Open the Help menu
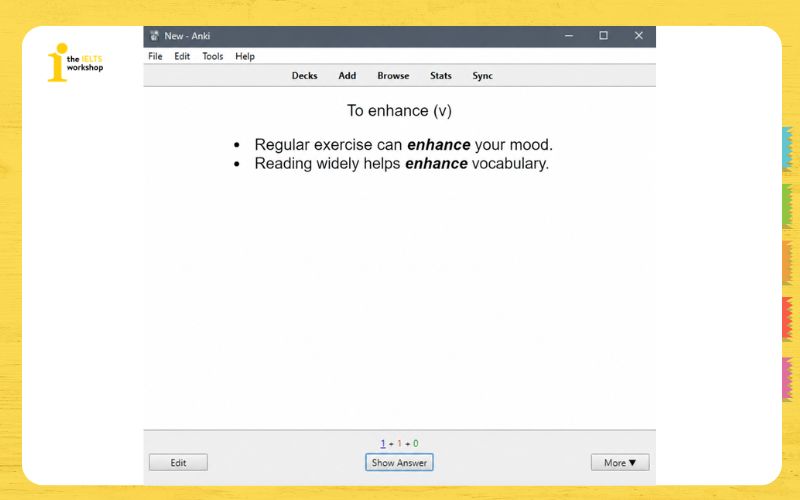The image size is (800, 500). (245, 56)
